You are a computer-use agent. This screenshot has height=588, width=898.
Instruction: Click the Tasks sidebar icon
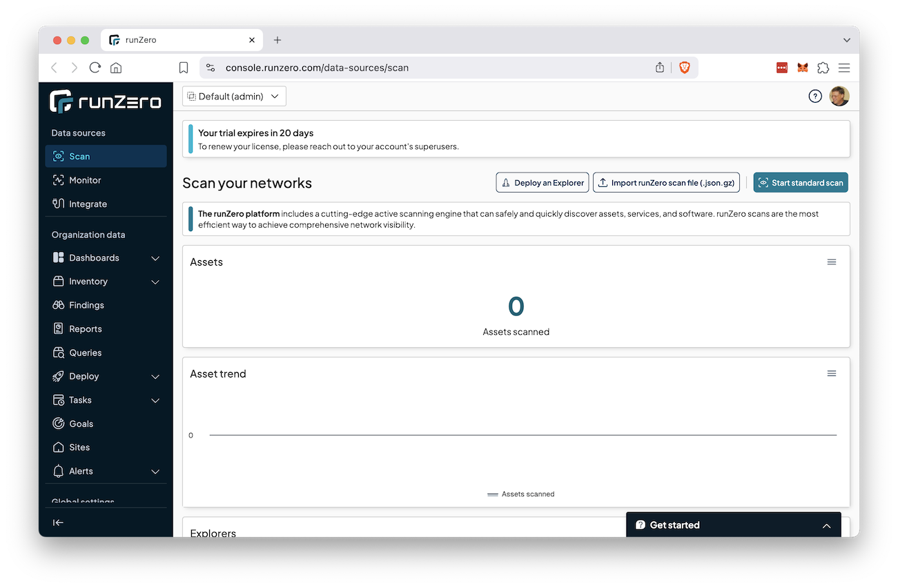59,400
